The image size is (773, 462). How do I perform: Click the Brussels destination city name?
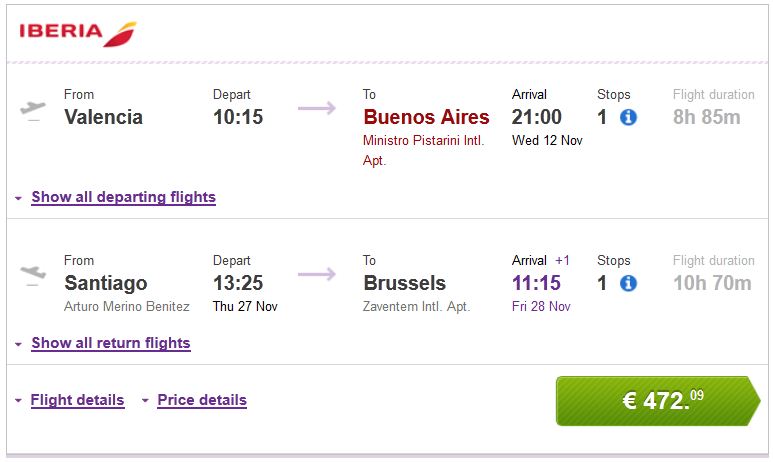click(404, 283)
